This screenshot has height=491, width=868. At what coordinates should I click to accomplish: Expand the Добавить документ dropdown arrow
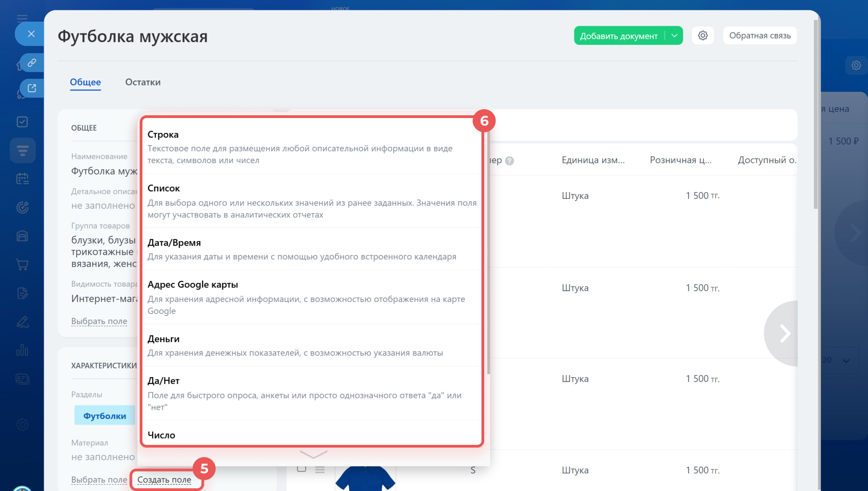click(674, 36)
